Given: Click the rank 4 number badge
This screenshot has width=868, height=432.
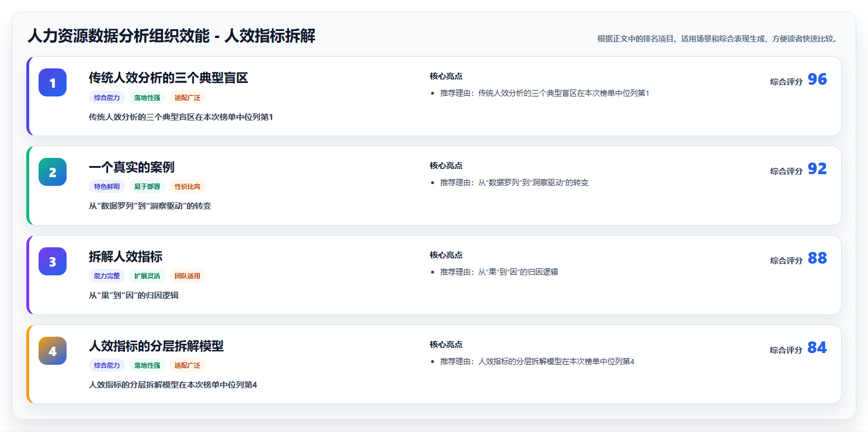Looking at the screenshot, I should [x=53, y=351].
